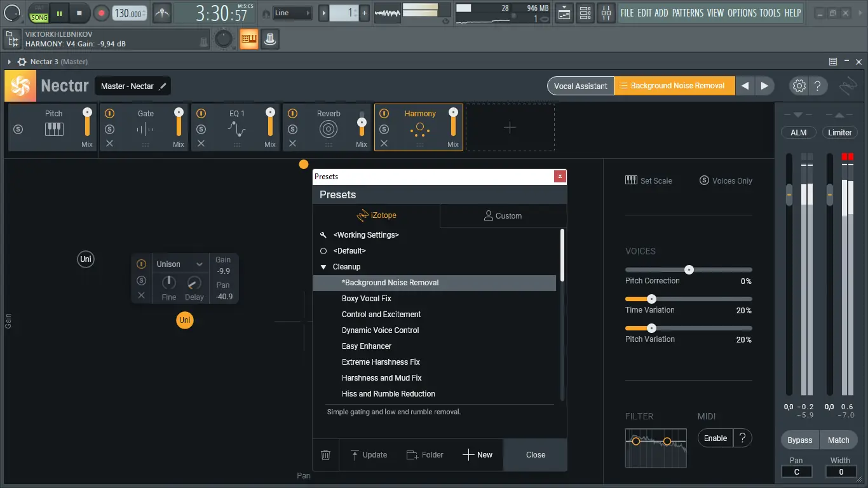This screenshot has width=868, height=488.
Task: Click the trash icon in Presets dialog
Action: pyautogui.click(x=326, y=455)
